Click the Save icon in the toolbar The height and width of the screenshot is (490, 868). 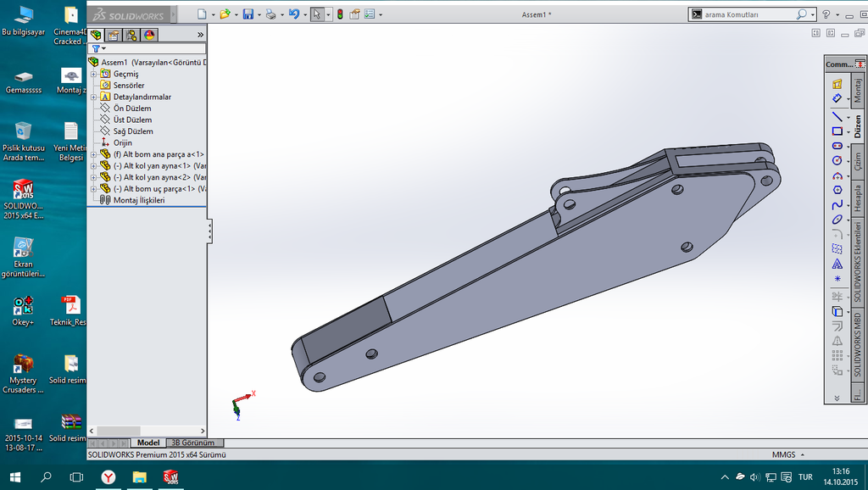[x=248, y=14]
